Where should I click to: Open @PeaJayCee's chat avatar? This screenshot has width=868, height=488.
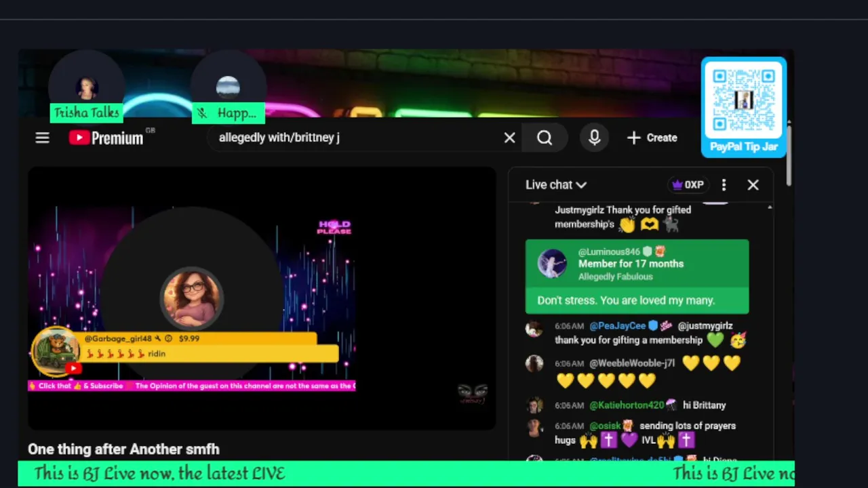click(534, 329)
